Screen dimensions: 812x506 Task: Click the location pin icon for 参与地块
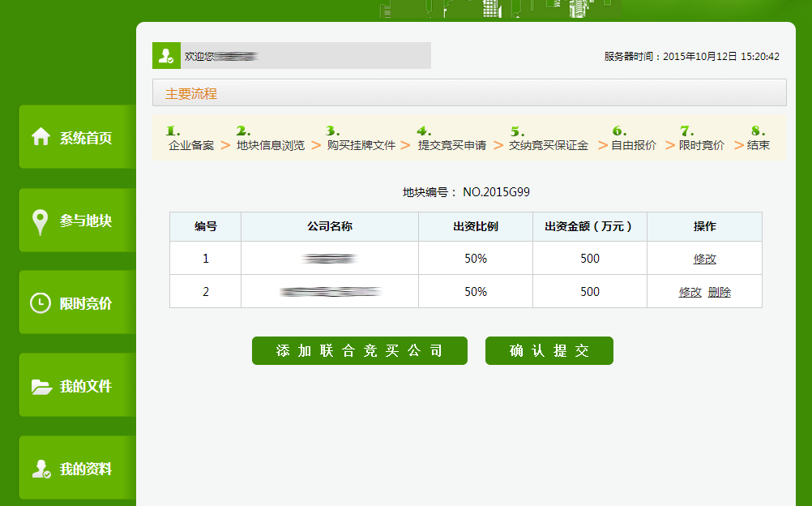40,221
